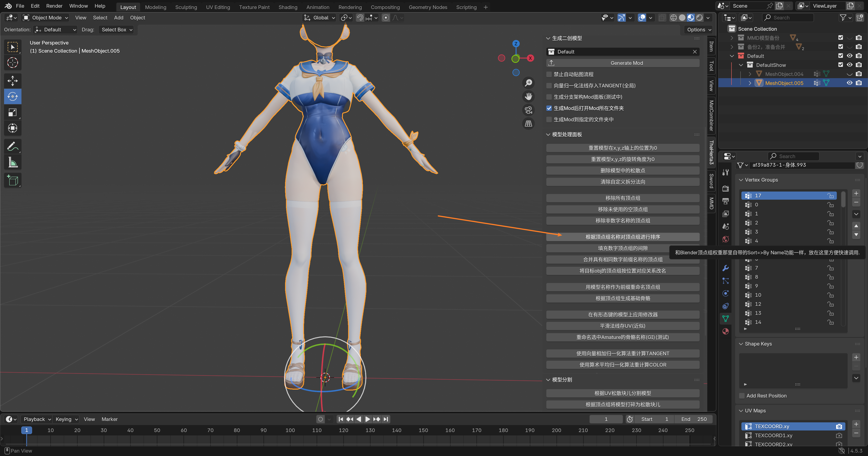Click frame 100 on the timeline ruler

[x=290, y=430]
